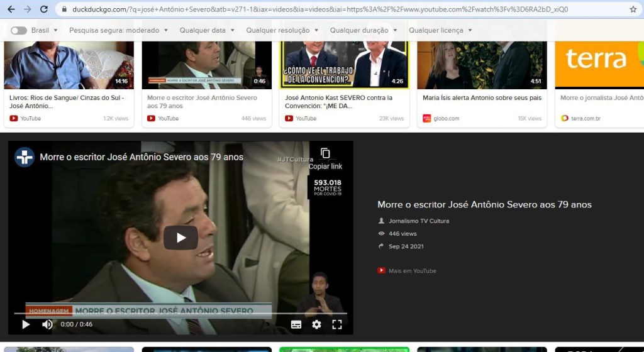644x352 pixels.
Task: Mute the video using the speaker icon
Action: [x=47, y=324]
